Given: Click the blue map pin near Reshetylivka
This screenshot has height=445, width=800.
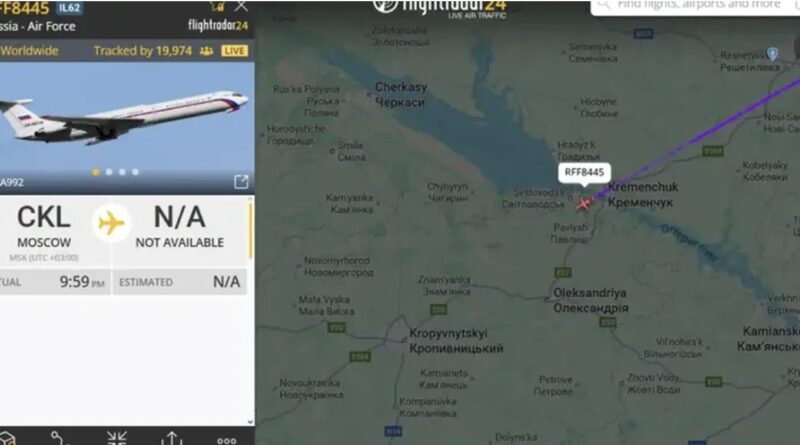Looking at the screenshot, I should click(772, 54).
